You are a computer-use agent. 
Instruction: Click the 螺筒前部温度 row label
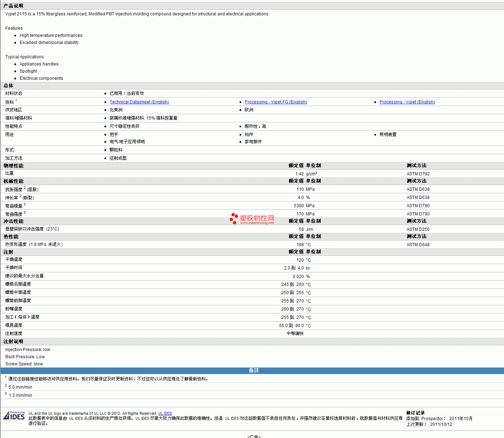pos(18,301)
